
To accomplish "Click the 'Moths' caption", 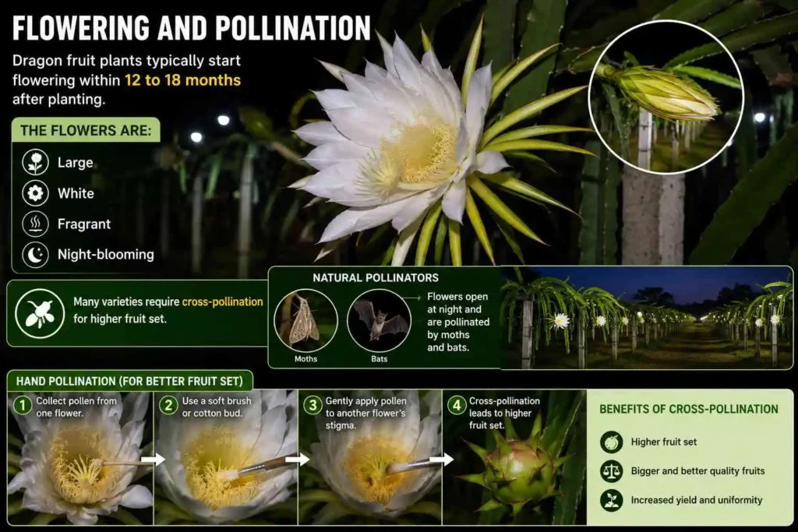I will [305, 359].
